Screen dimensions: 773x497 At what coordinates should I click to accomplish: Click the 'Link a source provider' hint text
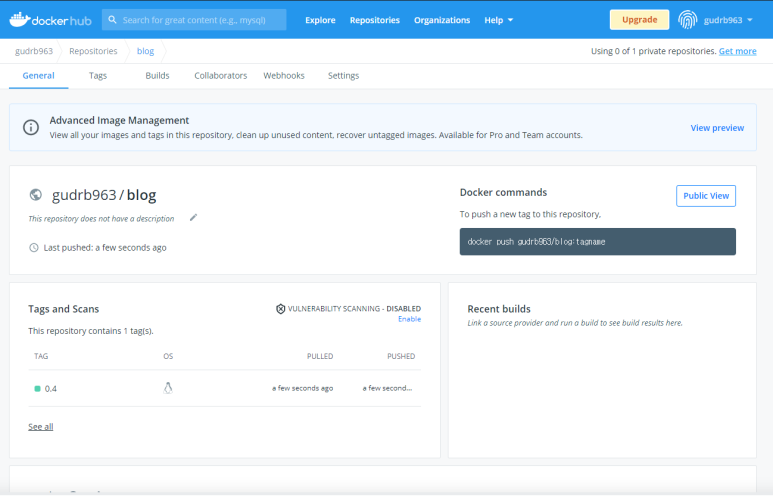pyautogui.click(x=575, y=323)
